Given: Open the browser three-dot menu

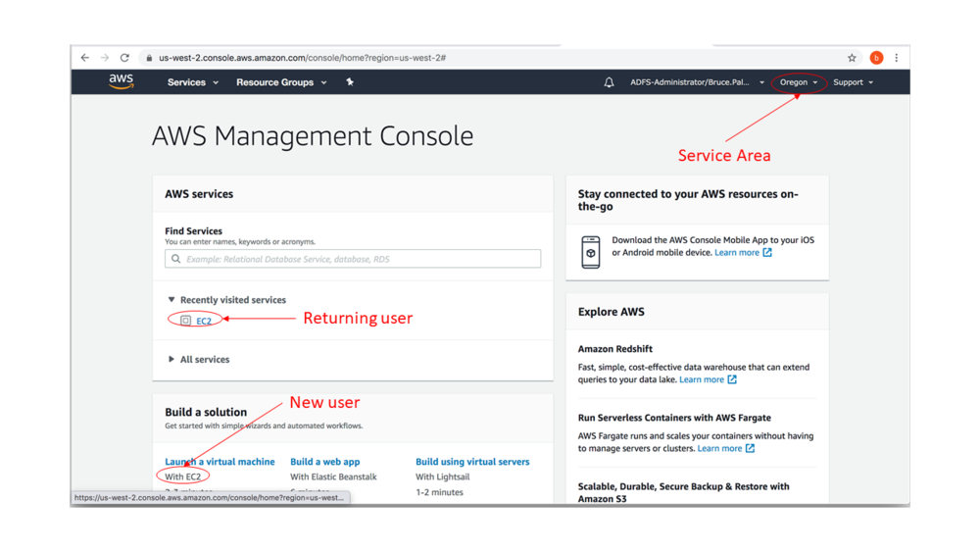Looking at the screenshot, I should 897,58.
